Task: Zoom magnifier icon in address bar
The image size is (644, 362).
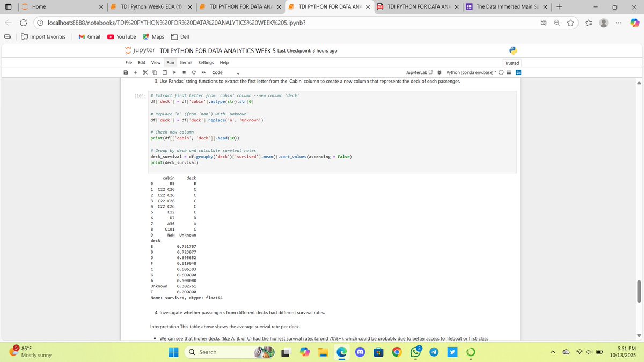Action: pyautogui.click(x=557, y=23)
